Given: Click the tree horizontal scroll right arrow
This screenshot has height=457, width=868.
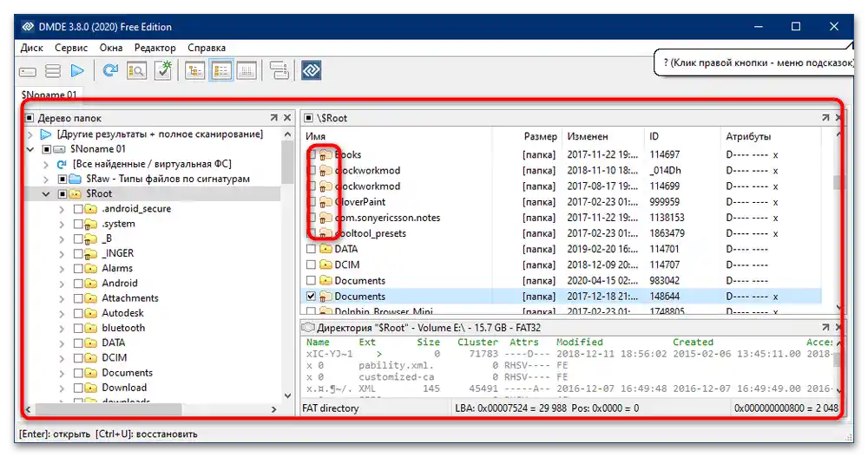Looking at the screenshot, I should click(x=273, y=409).
